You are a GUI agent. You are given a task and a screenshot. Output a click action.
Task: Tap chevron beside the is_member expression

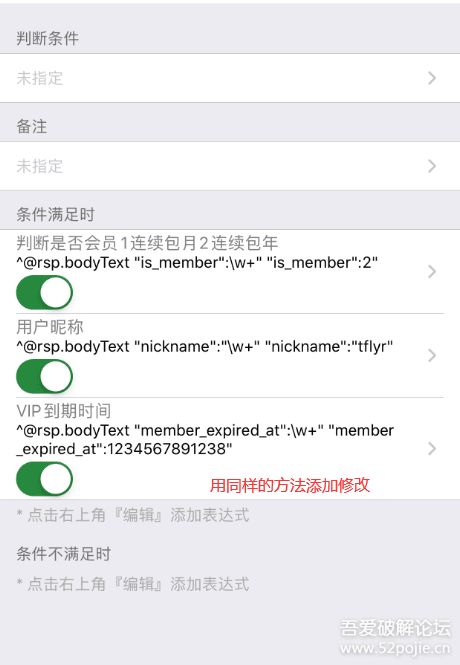(432, 271)
